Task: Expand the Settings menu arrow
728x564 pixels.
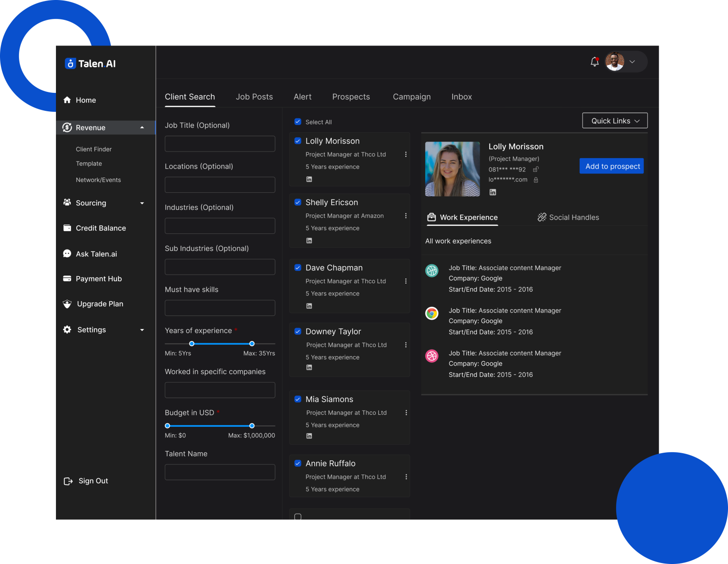Action: coord(142,330)
